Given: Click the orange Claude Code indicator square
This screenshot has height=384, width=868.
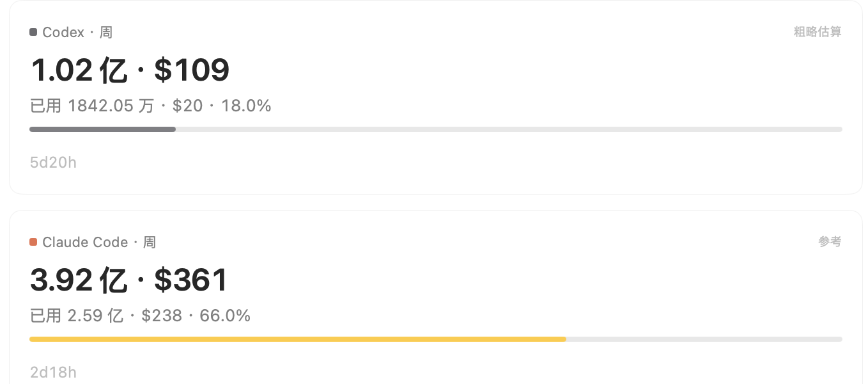Looking at the screenshot, I should [33, 242].
